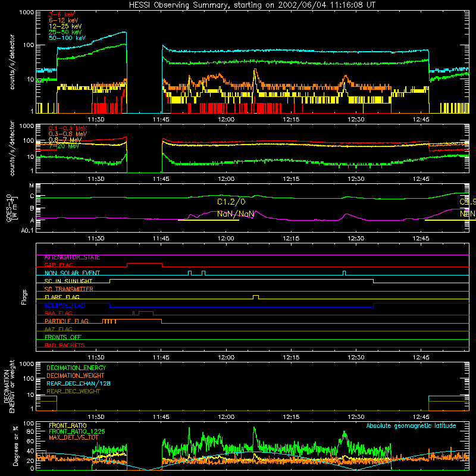
Task: Click the Flags axis title
Action: pos(24,297)
